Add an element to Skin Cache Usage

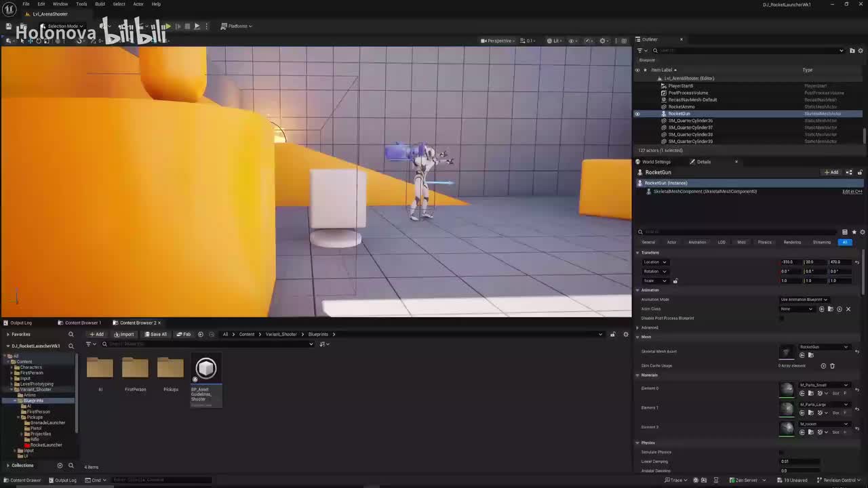click(x=823, y=366)
